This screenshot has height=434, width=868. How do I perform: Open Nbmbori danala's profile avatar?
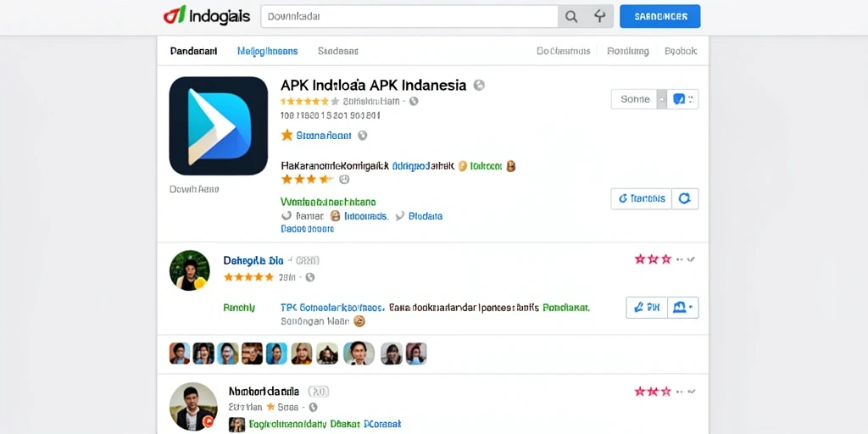(193, 407)
